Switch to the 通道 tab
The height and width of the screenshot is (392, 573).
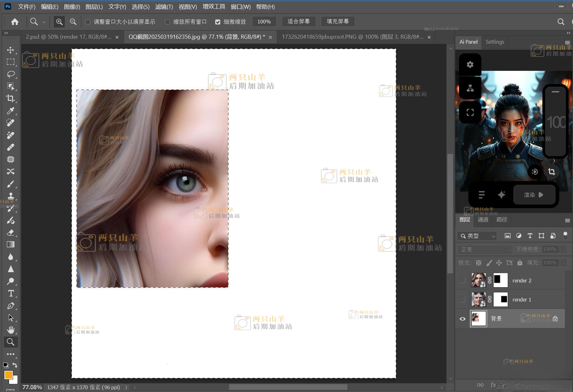pos(483,220)
